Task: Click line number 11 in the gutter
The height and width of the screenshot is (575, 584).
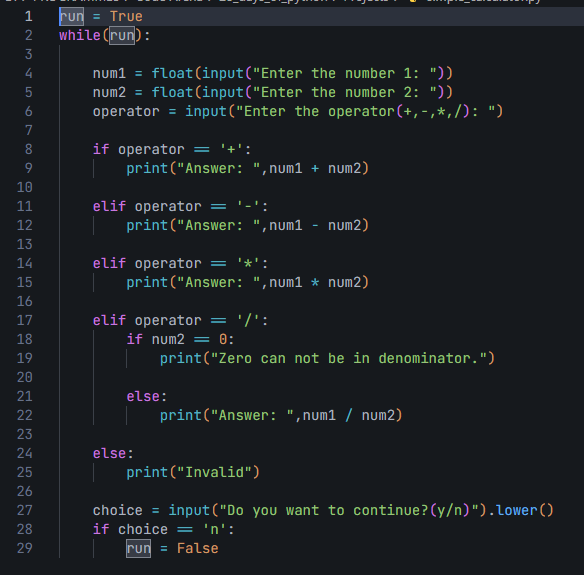Action: (25, 206)
